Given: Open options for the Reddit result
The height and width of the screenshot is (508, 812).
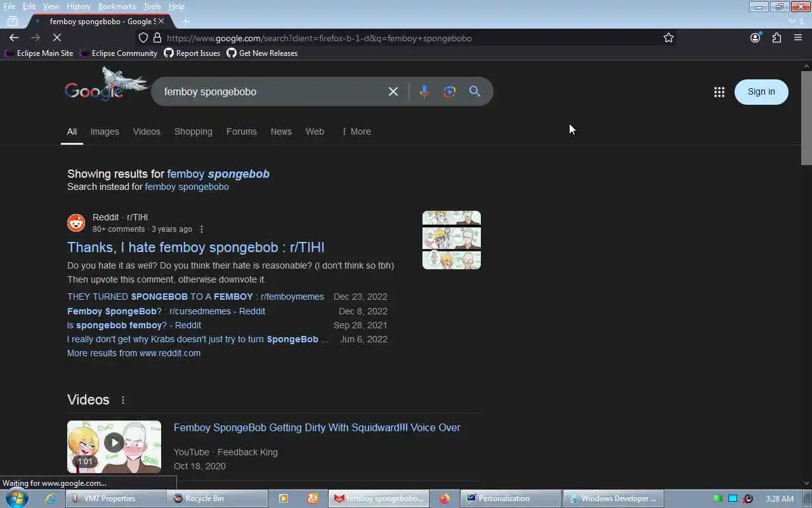Looking at the screenshot, I should 202,229.
